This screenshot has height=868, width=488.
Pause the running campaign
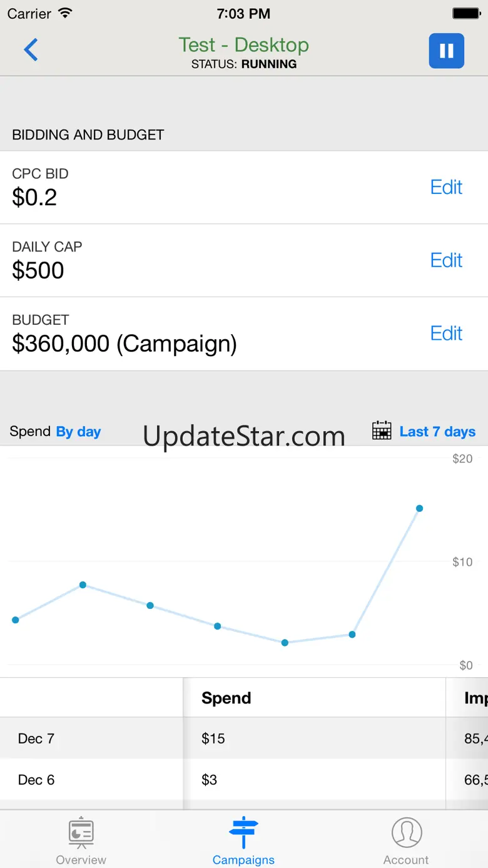coord(446,51)
